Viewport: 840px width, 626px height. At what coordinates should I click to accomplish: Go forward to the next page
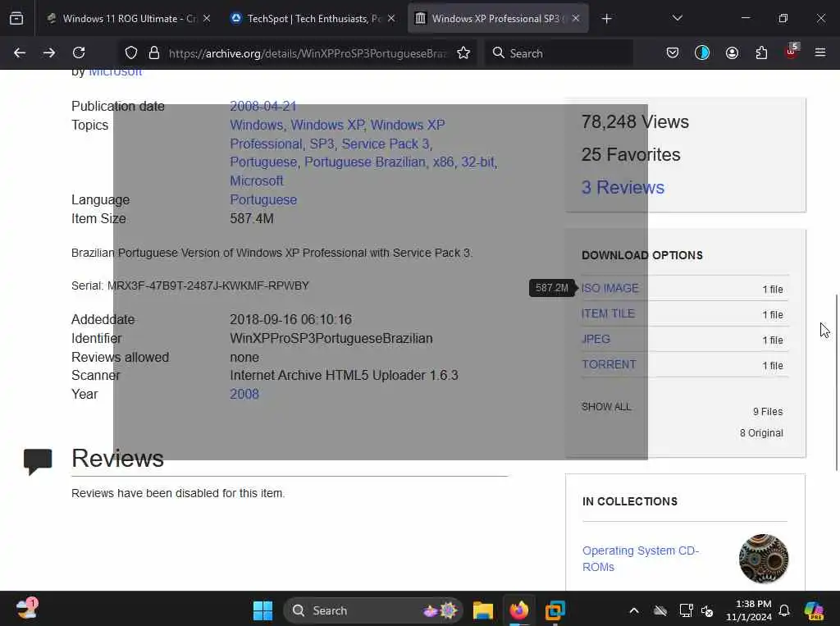point(48,53)
